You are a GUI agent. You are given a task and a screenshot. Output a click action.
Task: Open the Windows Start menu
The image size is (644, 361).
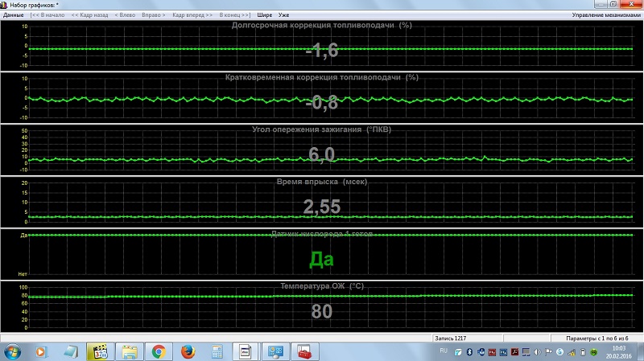[14, 351]
